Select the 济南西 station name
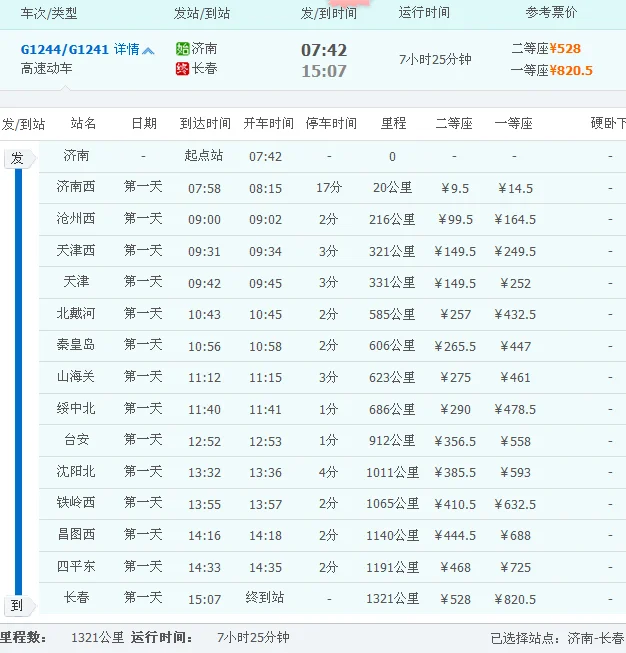Image resolution: width=626 pixels, height=653 pixels. 76,187
